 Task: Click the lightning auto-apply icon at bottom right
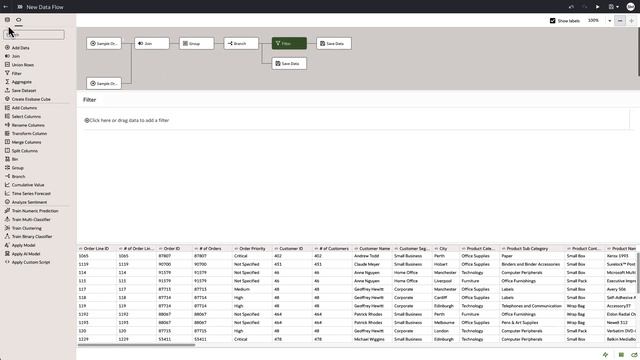(605, 355)
